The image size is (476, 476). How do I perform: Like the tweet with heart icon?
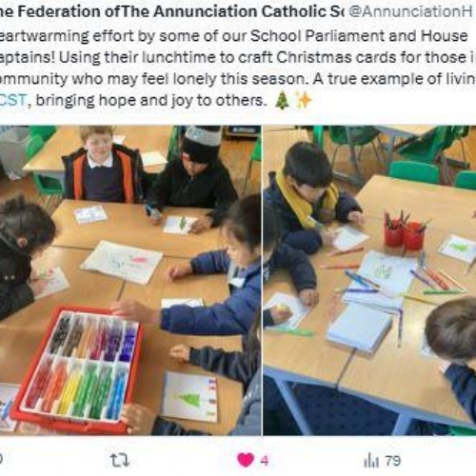pos(246,460)
